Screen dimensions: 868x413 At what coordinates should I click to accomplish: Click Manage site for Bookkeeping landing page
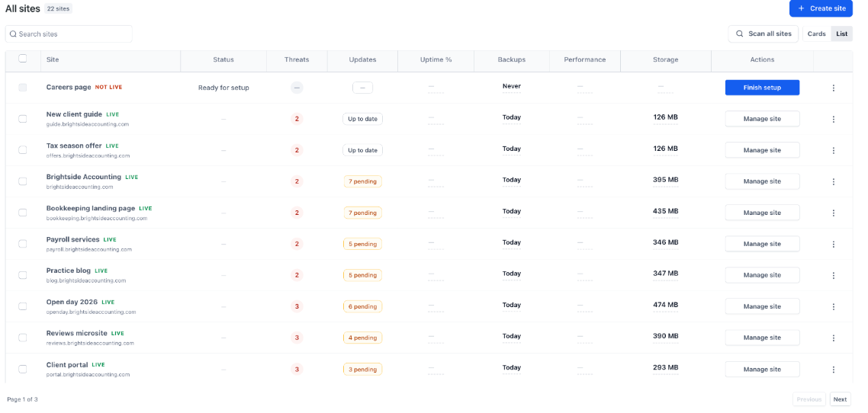click(762, 213)
